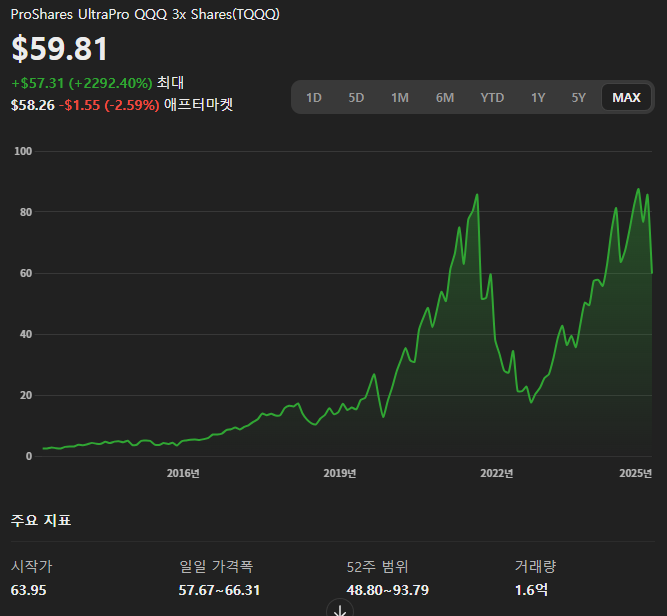Viewport: 667px width, 616px height.
Task: Click the 57.67~66.31 daily range value
Action: click(219, 590)
